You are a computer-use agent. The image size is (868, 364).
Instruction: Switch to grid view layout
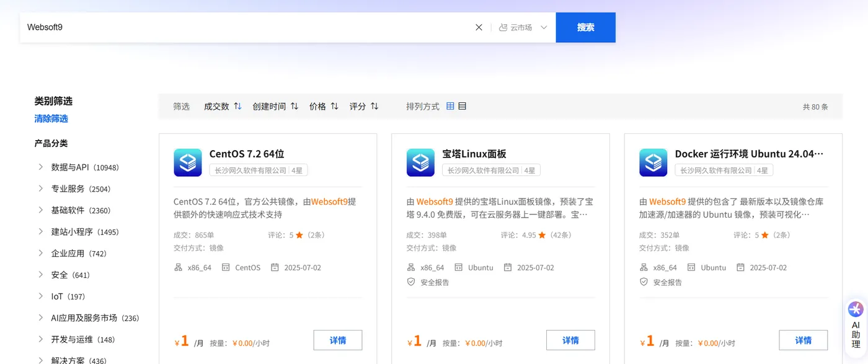point(451,106)
